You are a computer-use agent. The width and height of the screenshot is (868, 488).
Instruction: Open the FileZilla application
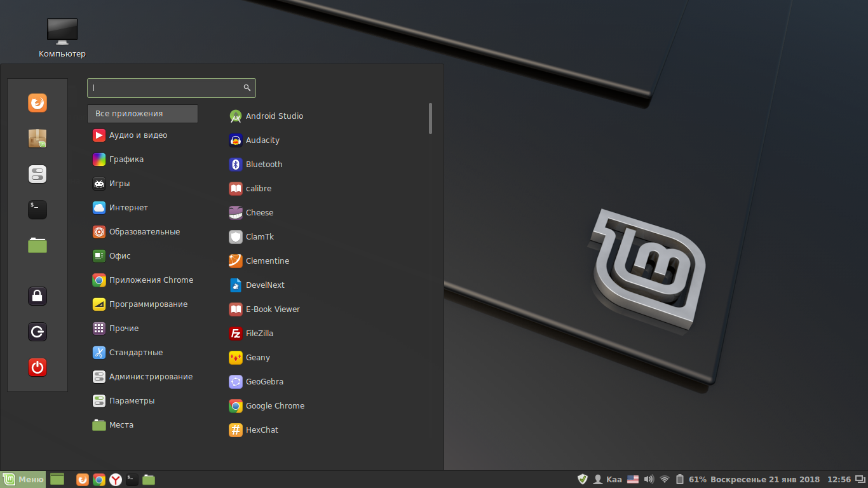[259, 334]
